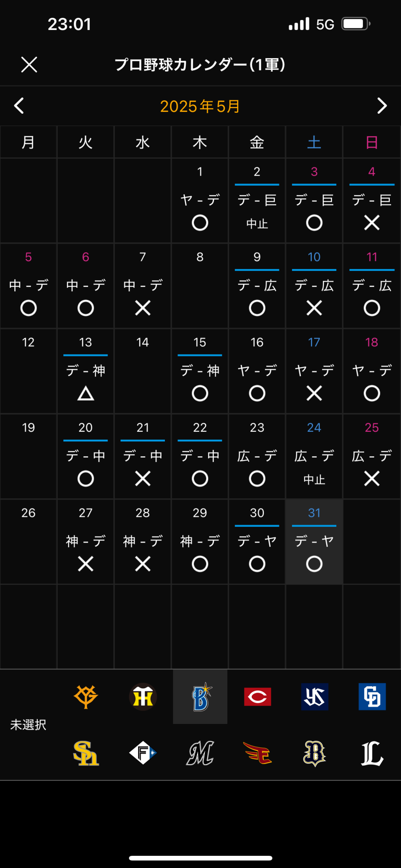The width and height of the screenshot is (401, 868).
Task: Tap the Nippon-Ham Fighters team logo
Action: coord(143,753)
